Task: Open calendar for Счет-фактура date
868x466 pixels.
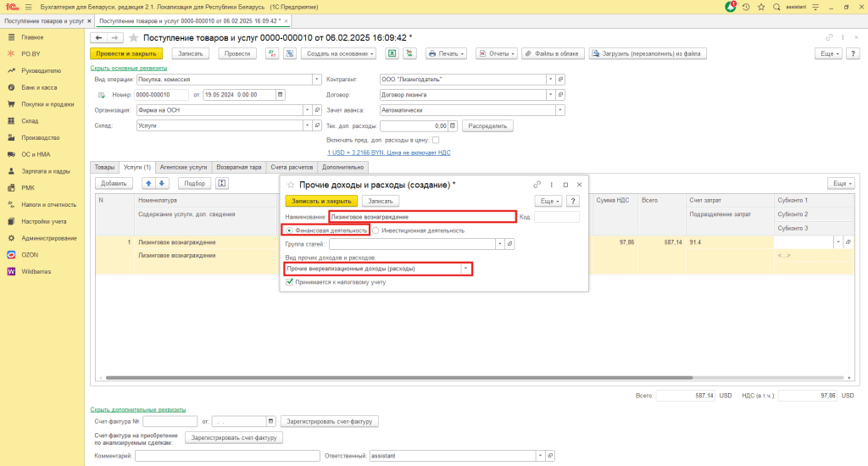Action: click(x=270, y=421)
